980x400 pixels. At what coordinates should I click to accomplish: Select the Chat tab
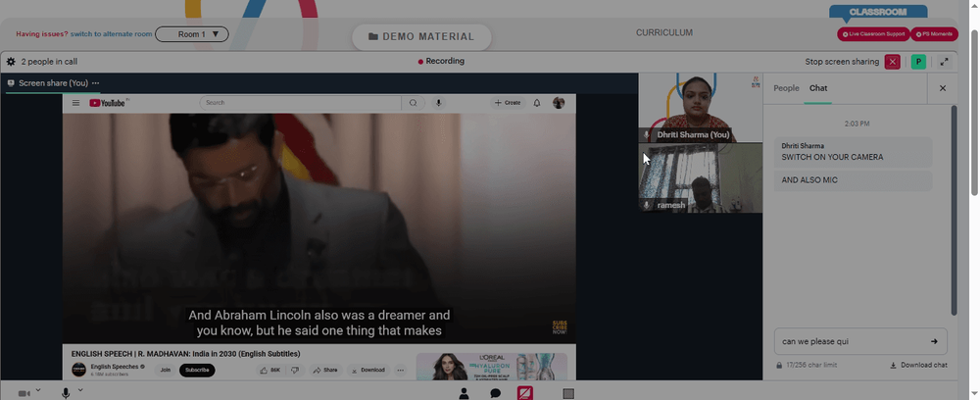pyautogui.click(x=818, y=88)
